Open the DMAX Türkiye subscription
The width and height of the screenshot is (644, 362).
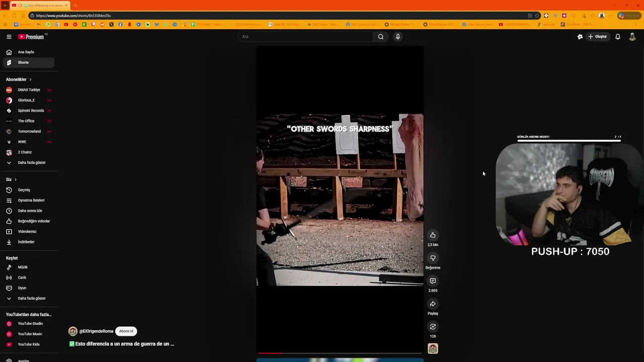coord(29,90)
